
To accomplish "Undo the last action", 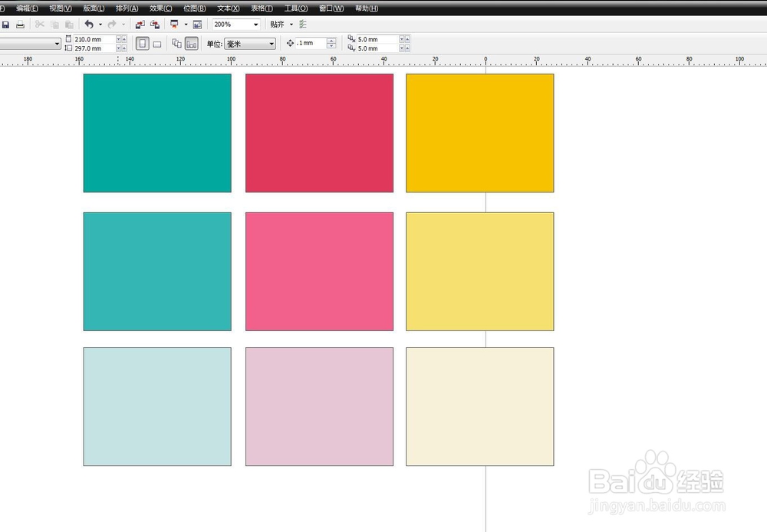I will pos(89,25).
